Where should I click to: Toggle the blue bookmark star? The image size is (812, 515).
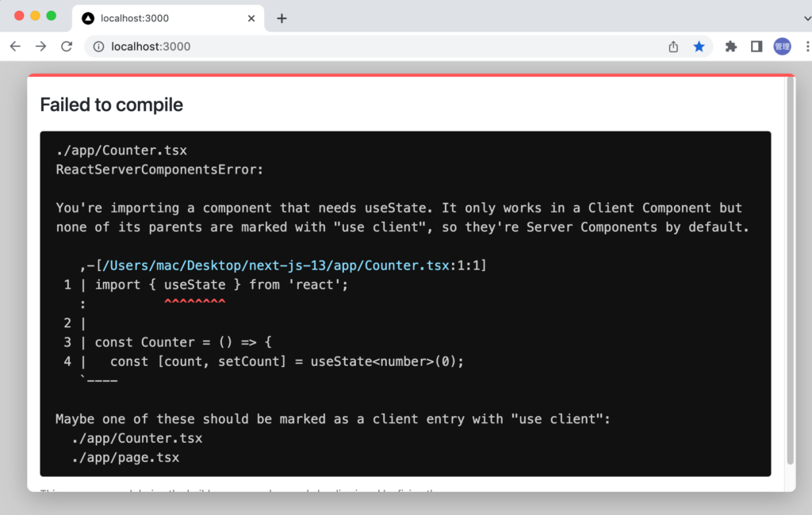tap(699, 46)
